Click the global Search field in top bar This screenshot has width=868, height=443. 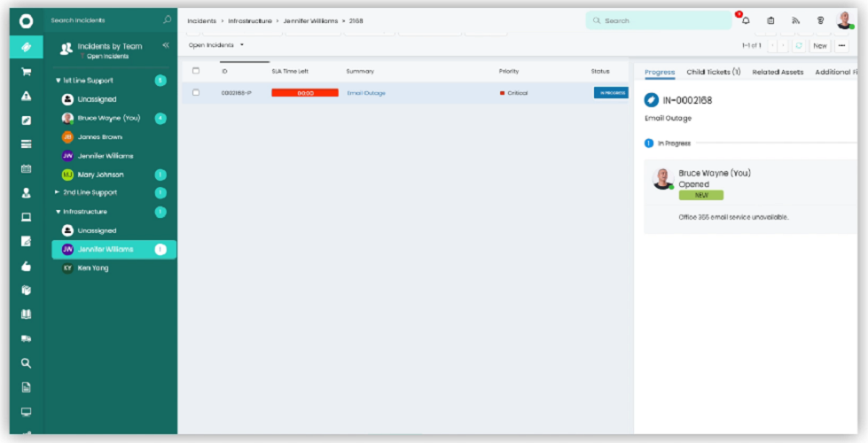(x=659, y=20)
